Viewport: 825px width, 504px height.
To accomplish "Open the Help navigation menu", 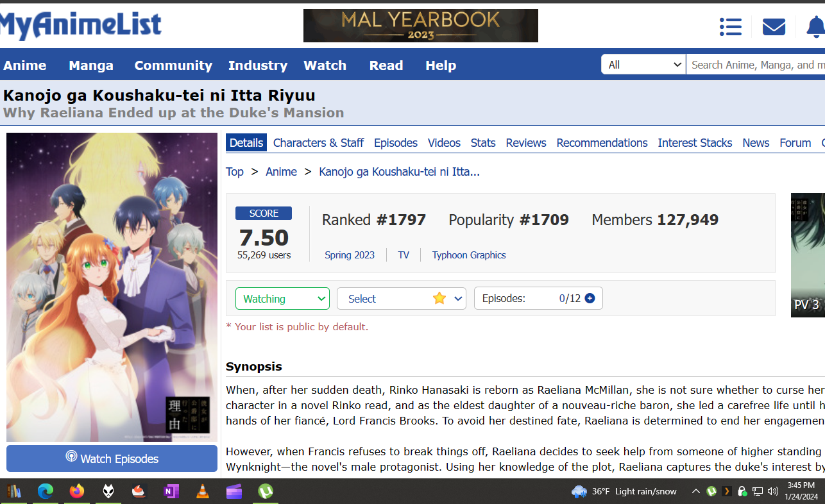I will [441, 65].
